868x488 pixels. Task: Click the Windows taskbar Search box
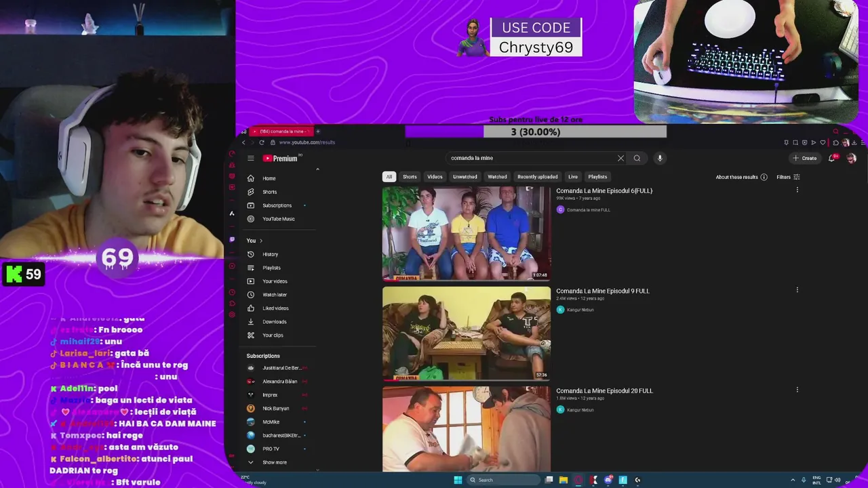coord(503,480)
